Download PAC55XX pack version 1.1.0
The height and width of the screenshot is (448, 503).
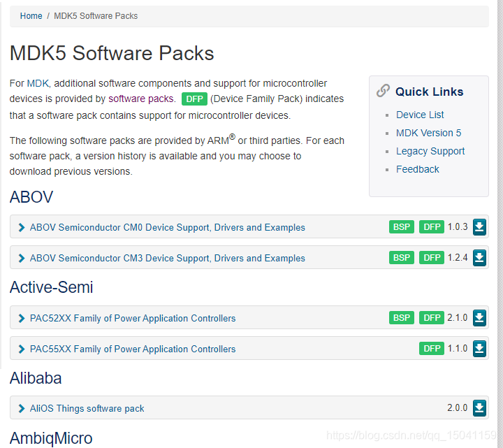pos(479,349)
